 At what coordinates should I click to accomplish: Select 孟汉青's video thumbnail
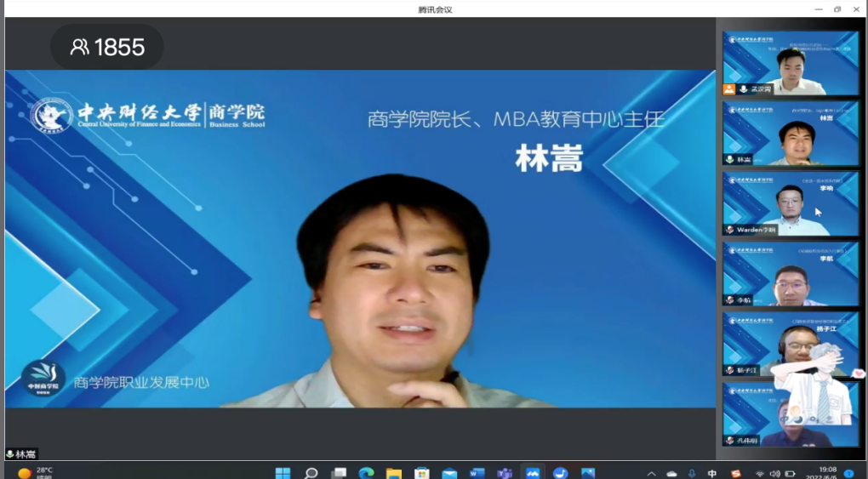coord(791,64)
